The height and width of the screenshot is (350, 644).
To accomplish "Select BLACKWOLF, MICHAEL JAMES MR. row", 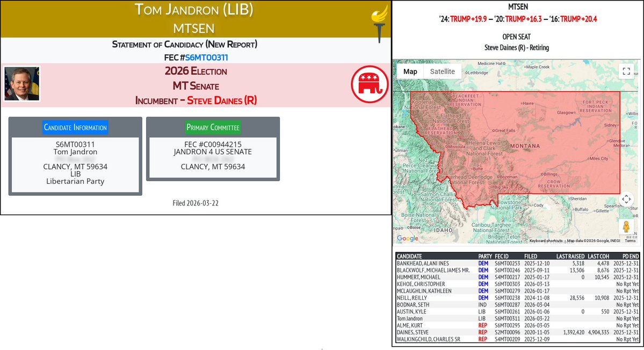I will (517, 270).
